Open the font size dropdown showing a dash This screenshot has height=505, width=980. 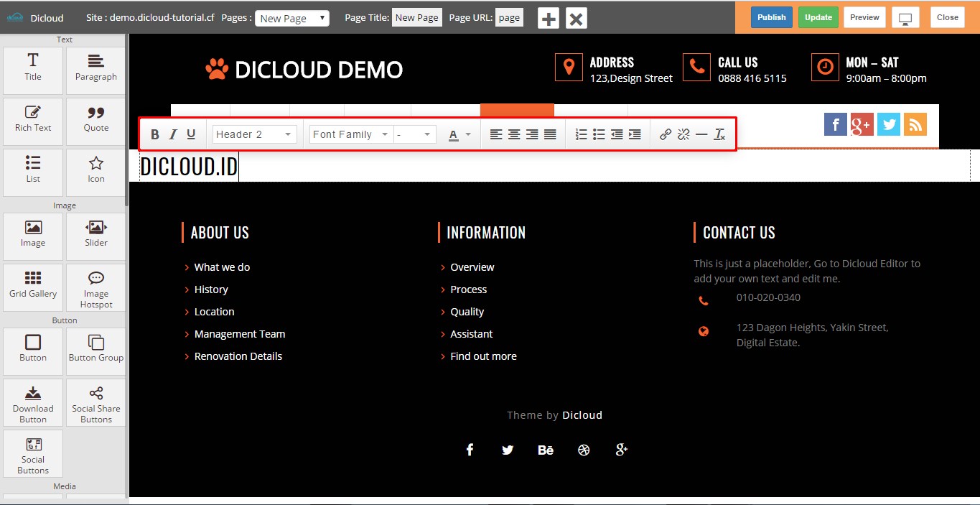click(415, 134)
